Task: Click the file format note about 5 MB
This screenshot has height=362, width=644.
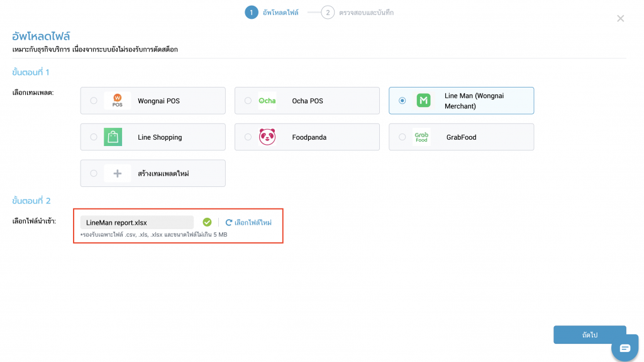Action: 154,234
